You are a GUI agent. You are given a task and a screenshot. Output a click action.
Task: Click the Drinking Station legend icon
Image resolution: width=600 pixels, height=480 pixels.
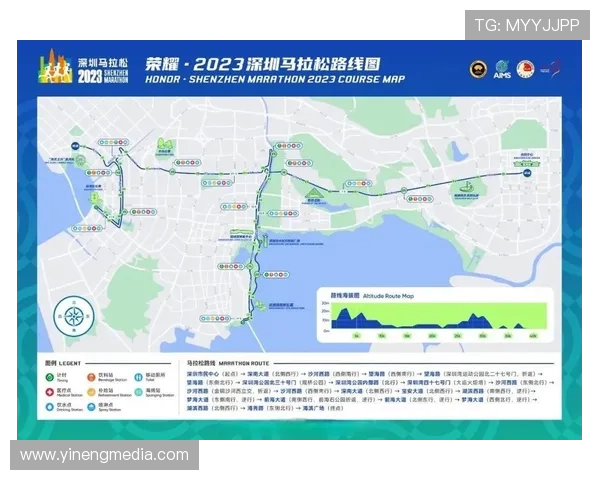[49, 407]
